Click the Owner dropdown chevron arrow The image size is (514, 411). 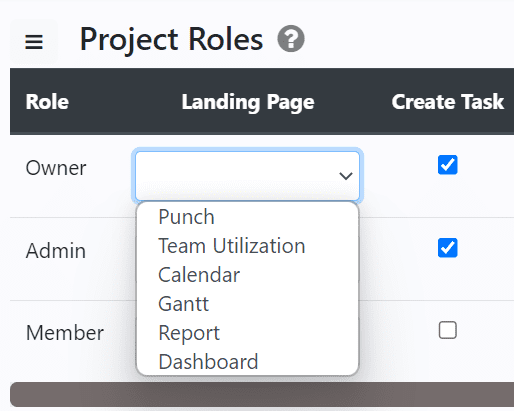coord(346,176)
